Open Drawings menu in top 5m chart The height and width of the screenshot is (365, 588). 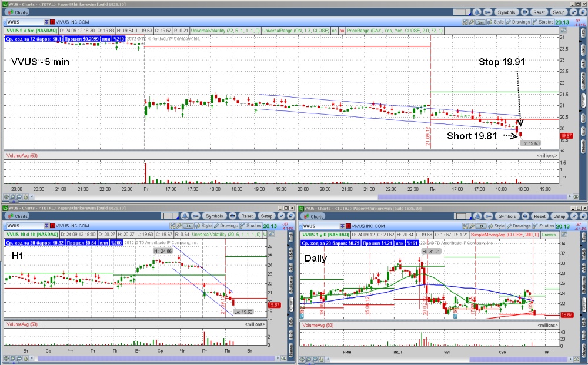pos(518,22)
